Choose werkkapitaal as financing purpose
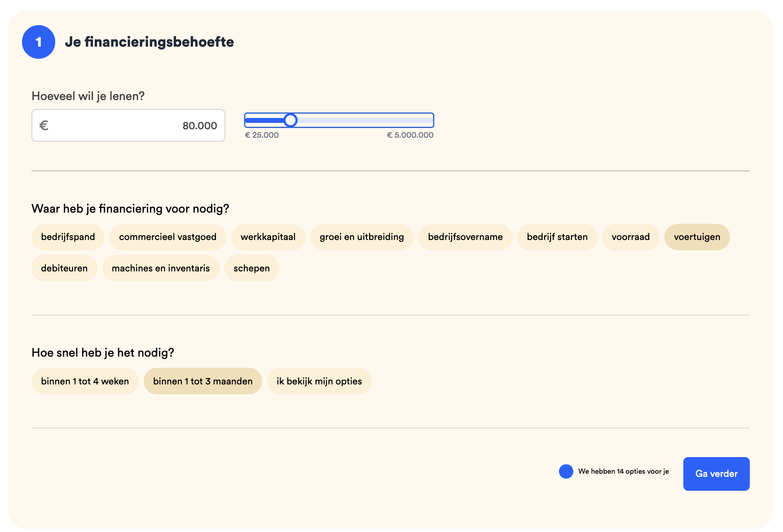The height and width of the screenshot is (532, 783). tap(268, 237)
